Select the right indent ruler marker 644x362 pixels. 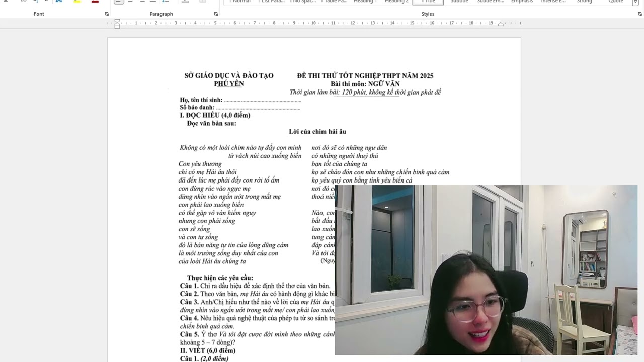tap(501, 24)
